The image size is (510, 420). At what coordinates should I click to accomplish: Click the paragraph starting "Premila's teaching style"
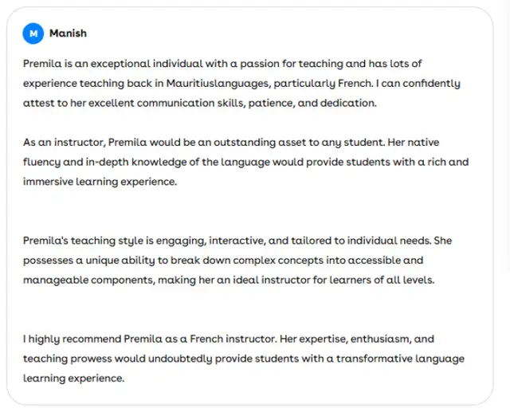(x=237, y=261)
